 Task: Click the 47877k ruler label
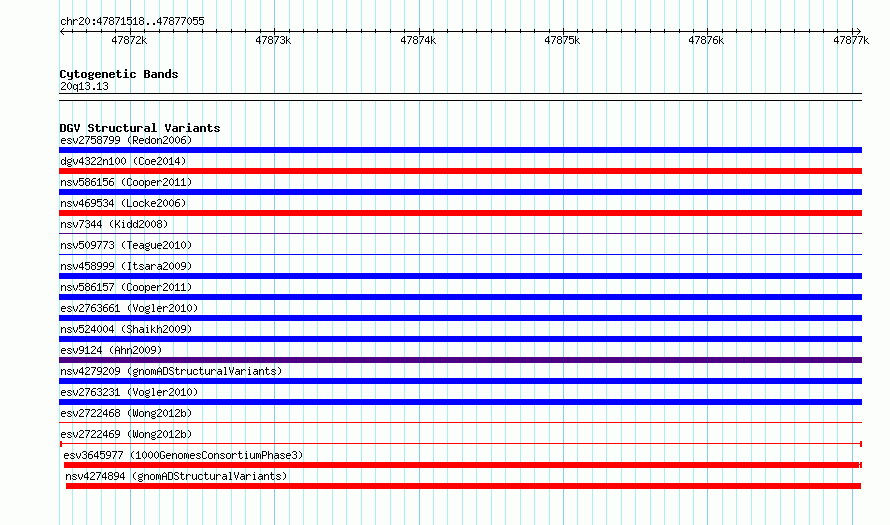tap(851, 40)
